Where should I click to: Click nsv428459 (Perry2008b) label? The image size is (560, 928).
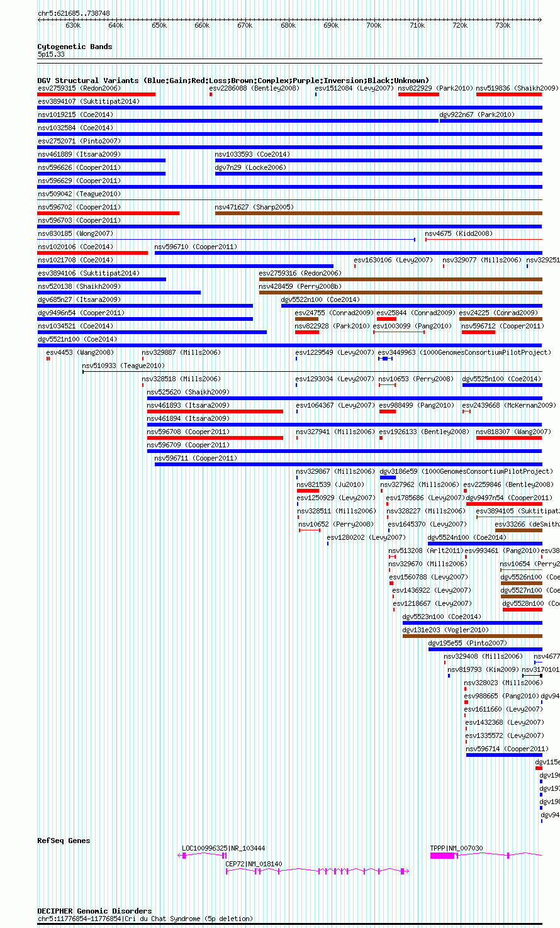(x=300, y=287)
